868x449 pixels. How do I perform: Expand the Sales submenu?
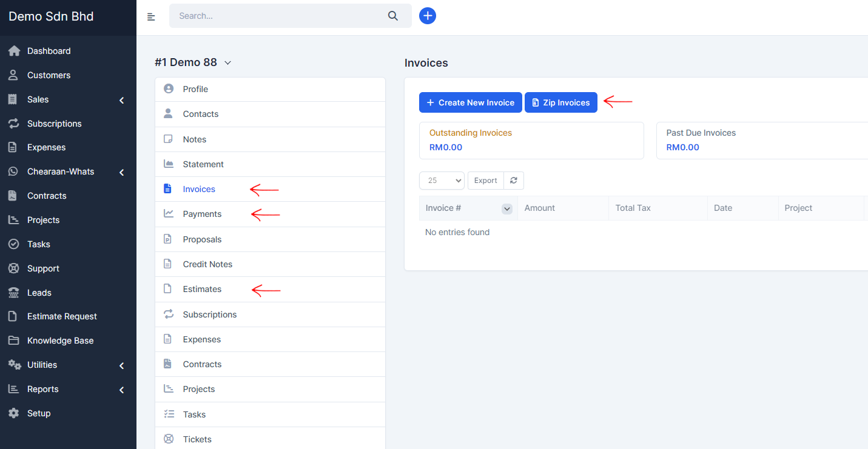121,100
